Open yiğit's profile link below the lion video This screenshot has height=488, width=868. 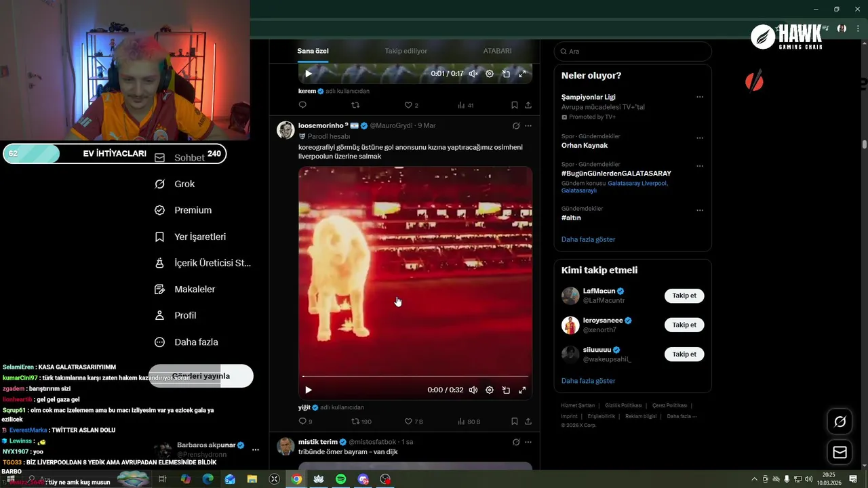tap(304, 407)
